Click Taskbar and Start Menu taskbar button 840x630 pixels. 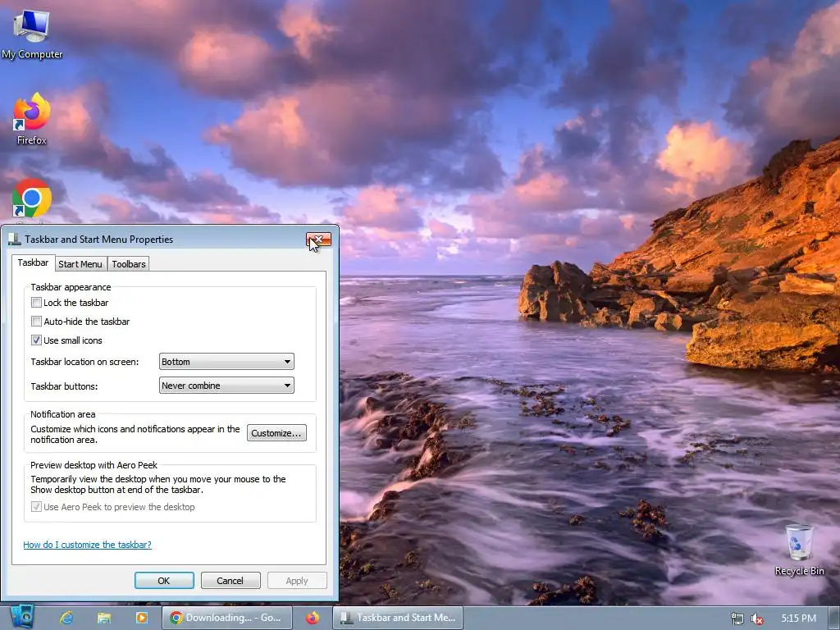click(398, 618)
